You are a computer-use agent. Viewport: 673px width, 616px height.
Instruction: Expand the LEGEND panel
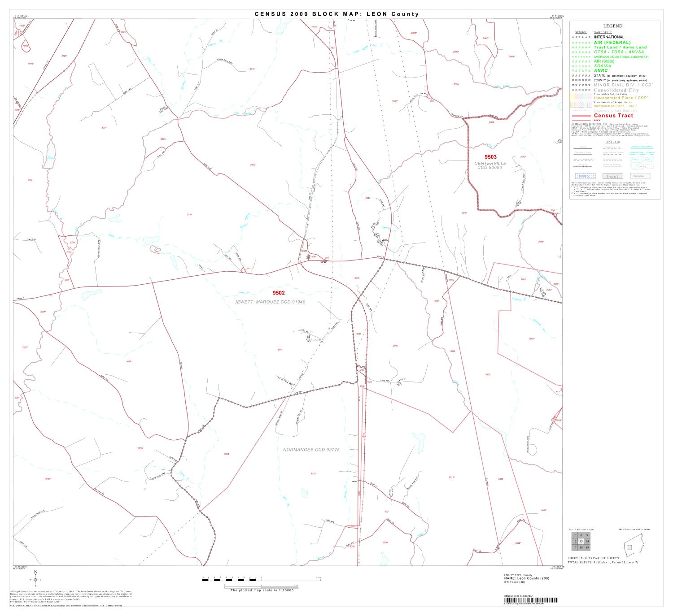pyautogui.click(x=613, y=26)
